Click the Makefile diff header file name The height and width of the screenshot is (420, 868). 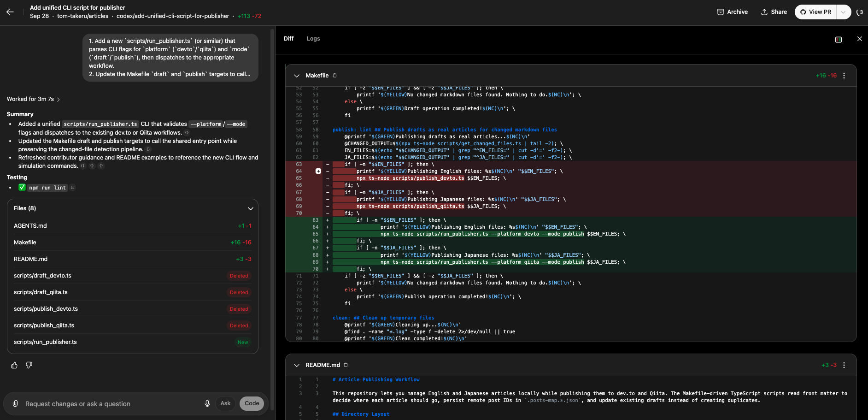(317, 76)
